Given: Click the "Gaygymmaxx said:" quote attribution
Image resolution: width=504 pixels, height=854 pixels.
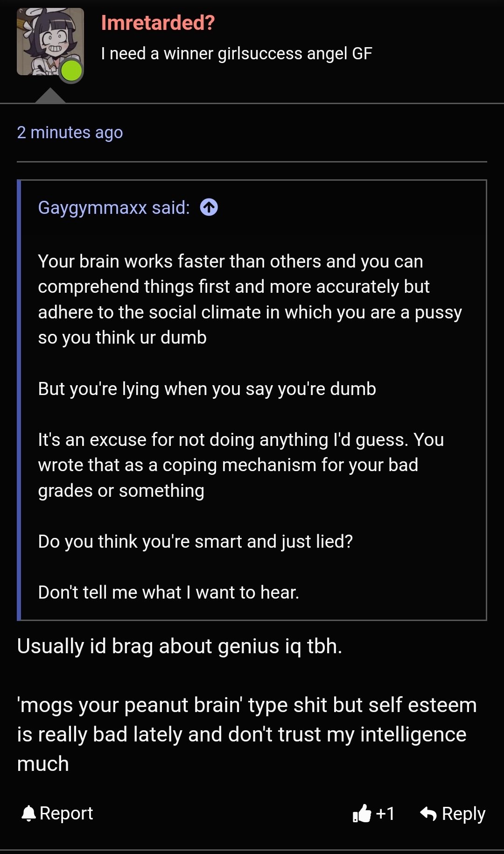Looking at the screenshot, I should pyautogui.click(x=114, y=208).
